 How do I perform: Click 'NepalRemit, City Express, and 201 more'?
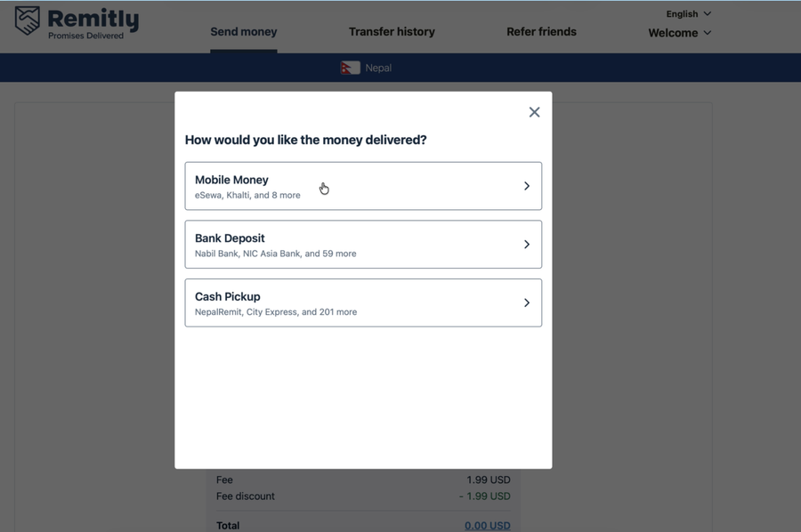[x=276, y=312]
